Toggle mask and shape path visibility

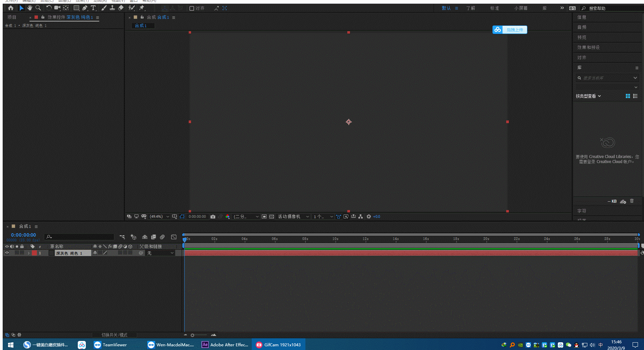[182, 217]
